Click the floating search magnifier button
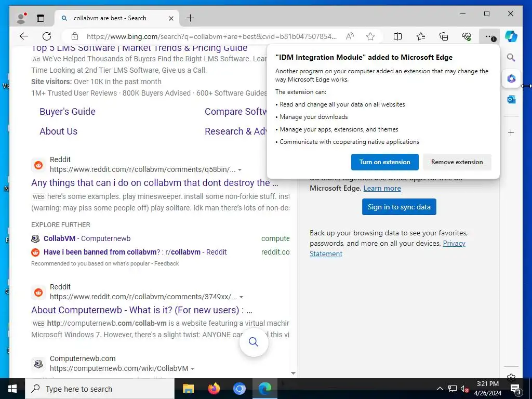 [254, 342]
